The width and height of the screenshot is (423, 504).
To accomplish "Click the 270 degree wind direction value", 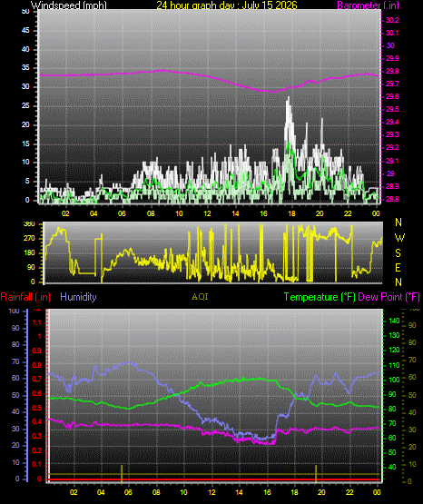I will coord(29,239).
